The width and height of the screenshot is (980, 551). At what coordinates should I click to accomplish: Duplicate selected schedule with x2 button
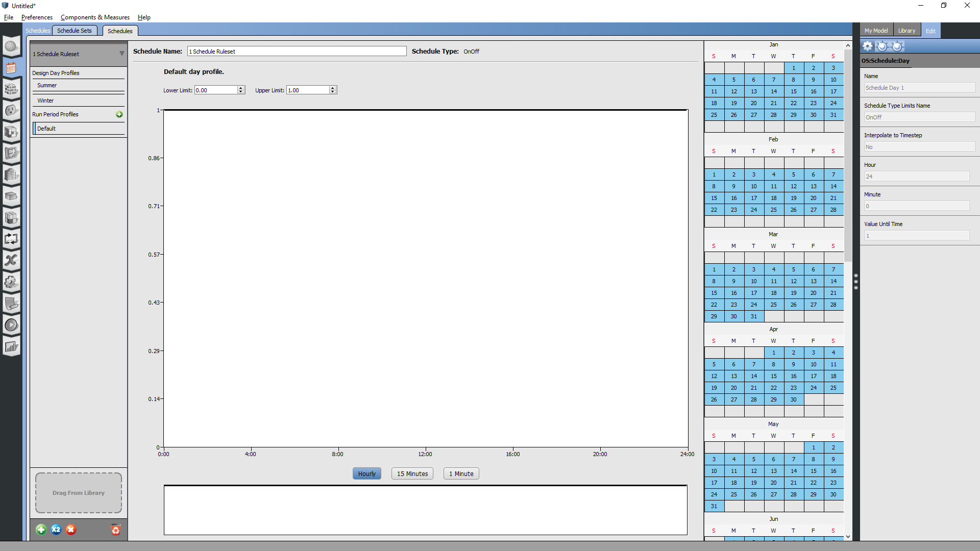tap(56, 530)
